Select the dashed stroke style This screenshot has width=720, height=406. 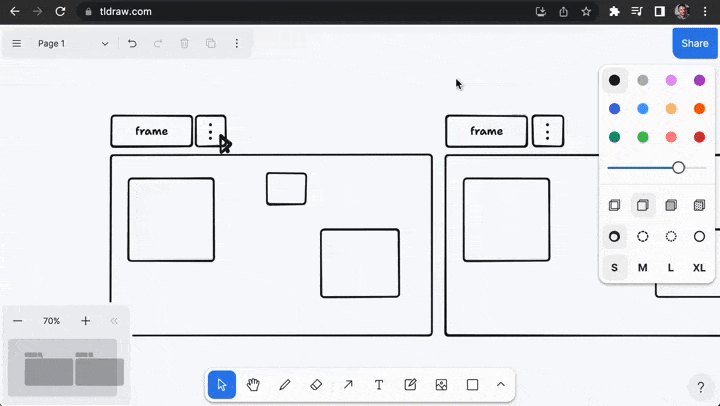[643, 237]
